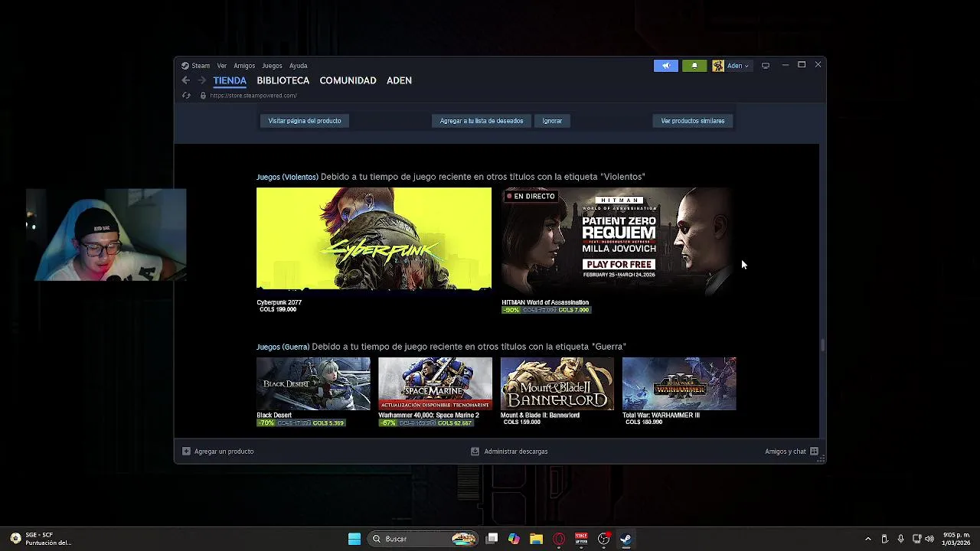The height and width of the screenshot is (551, 980).
Task: Open the announcements megaphone button
Action: coord(666,66)
